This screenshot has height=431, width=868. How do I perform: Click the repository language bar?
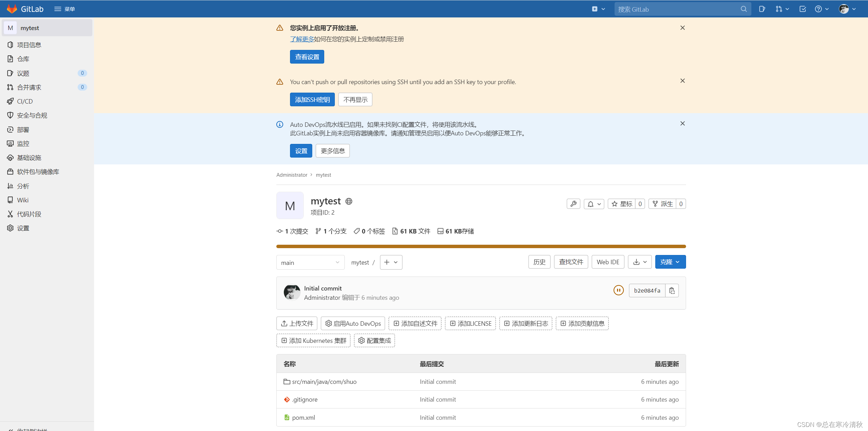pyautogui.click(x=481, y=246)
